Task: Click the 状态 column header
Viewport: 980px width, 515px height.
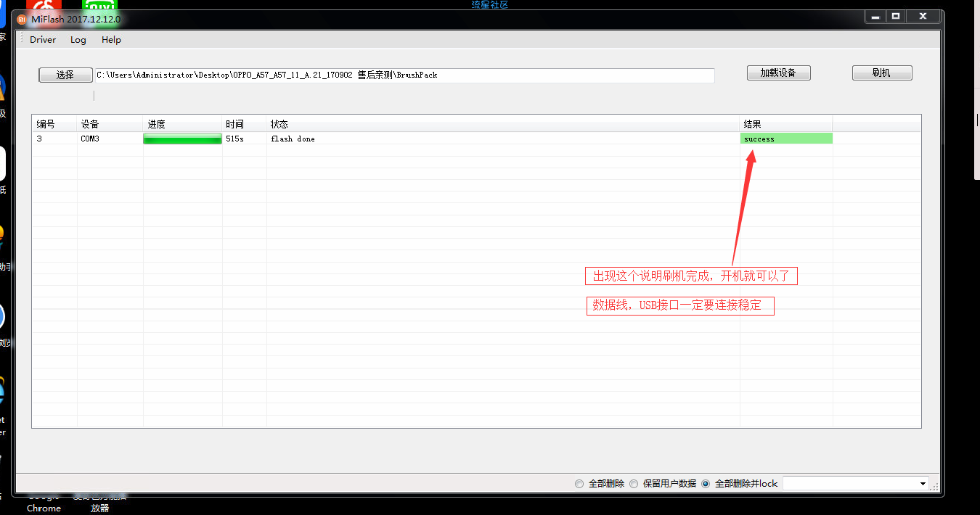Action: pyautogui.click(x=503, y=124)
